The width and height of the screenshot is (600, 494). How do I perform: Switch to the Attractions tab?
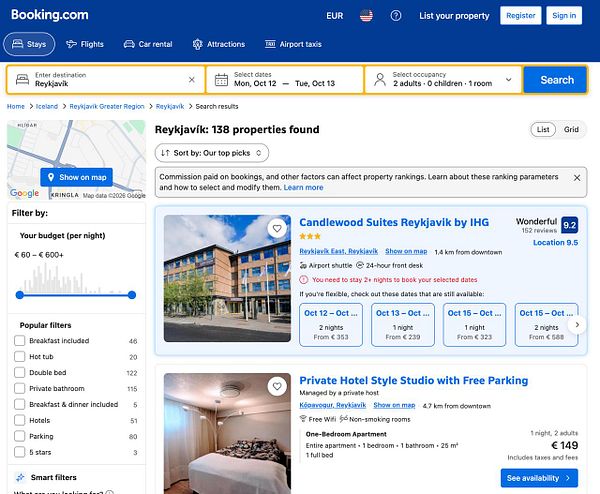pyautogui.click(x=218, y=44)
